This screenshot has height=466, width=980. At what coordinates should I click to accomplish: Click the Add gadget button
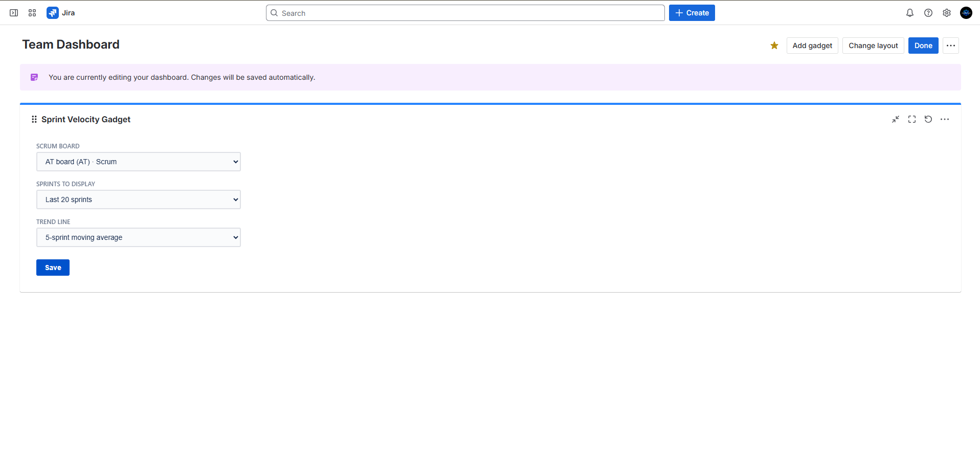click(x=812, y=46)
